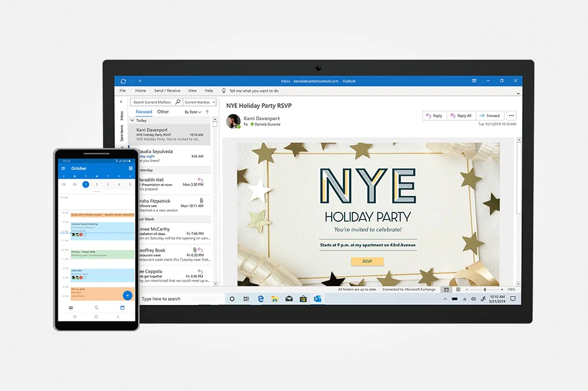Tap the search icon in phone bottom bar
Screen dimensions: 588x391
(x=95, y=307)
